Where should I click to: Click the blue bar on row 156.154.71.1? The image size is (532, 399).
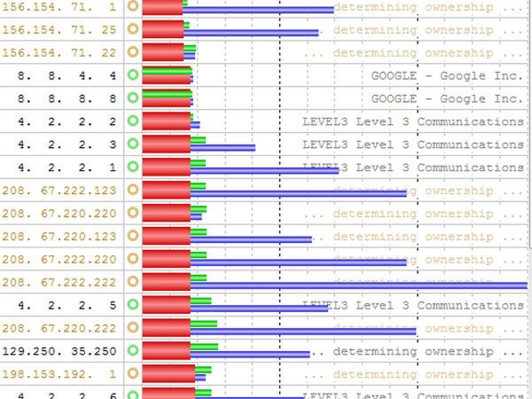click(x=258, y=10)
